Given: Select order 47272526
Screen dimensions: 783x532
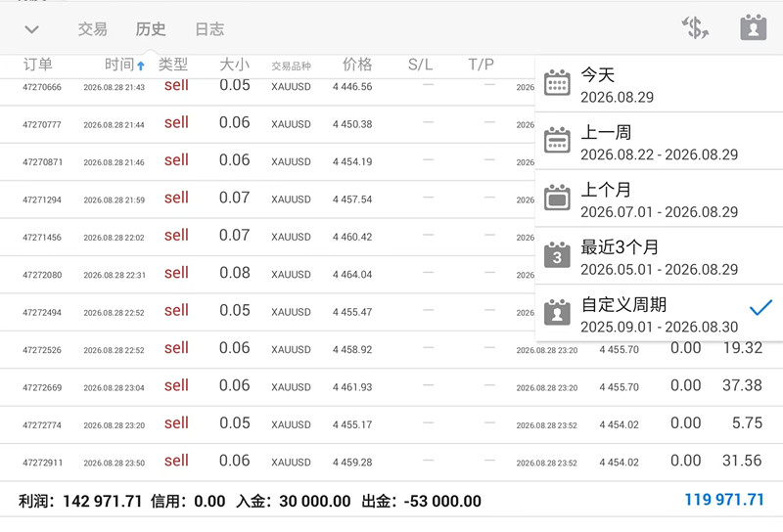Looking at the screenshot, I should (x=42, y=350).
